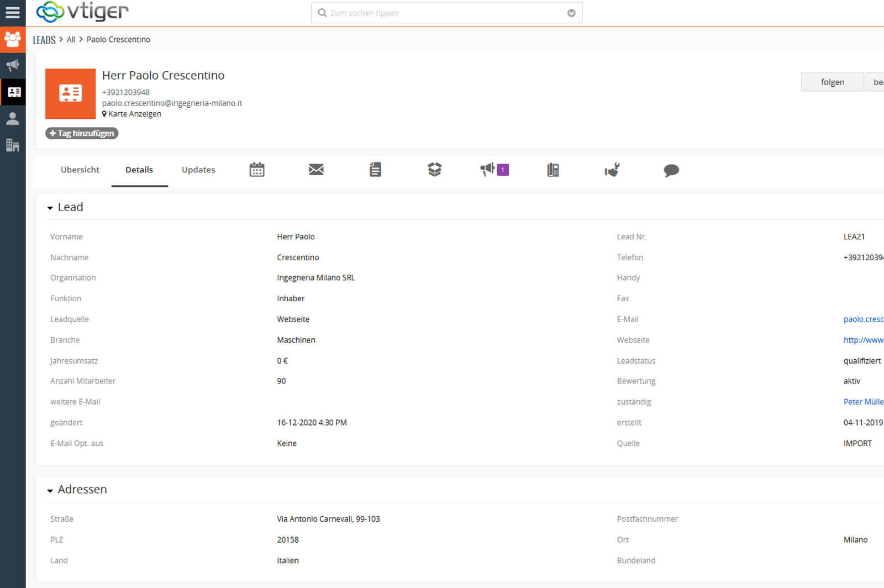Click the megaphone icon in left sidebar
Screen dimensions: 884x588
12,65
